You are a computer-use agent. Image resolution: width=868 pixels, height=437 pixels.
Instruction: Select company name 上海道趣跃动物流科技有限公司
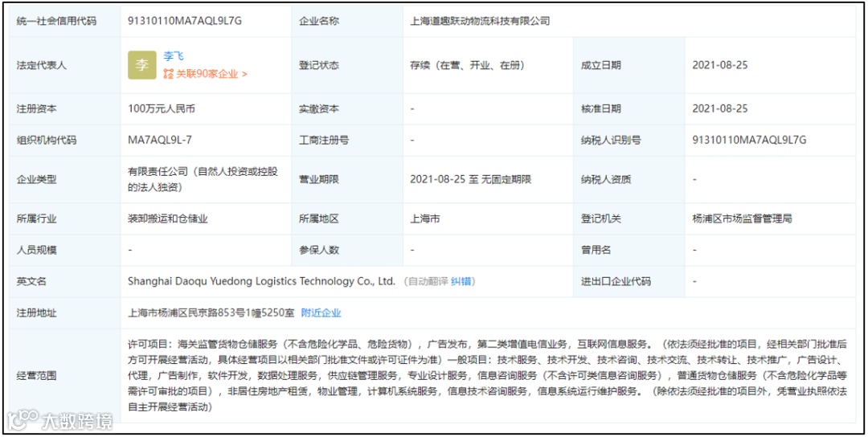[x=480, y=22]
